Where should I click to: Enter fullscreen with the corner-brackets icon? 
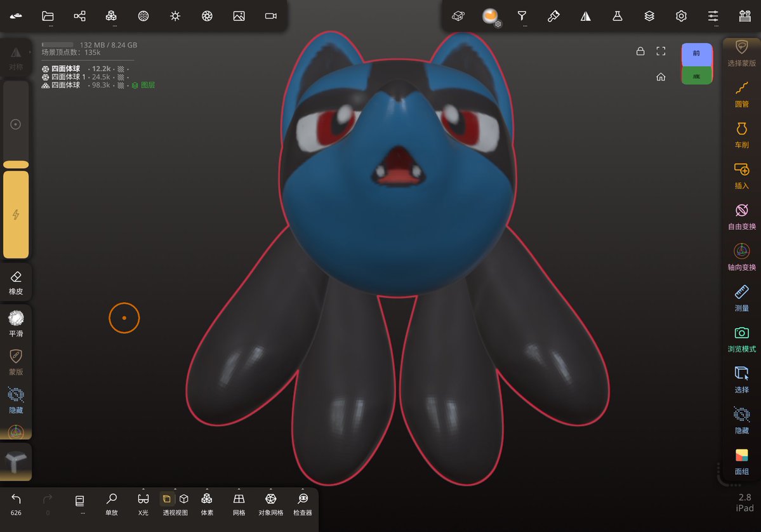coord(661,51)
